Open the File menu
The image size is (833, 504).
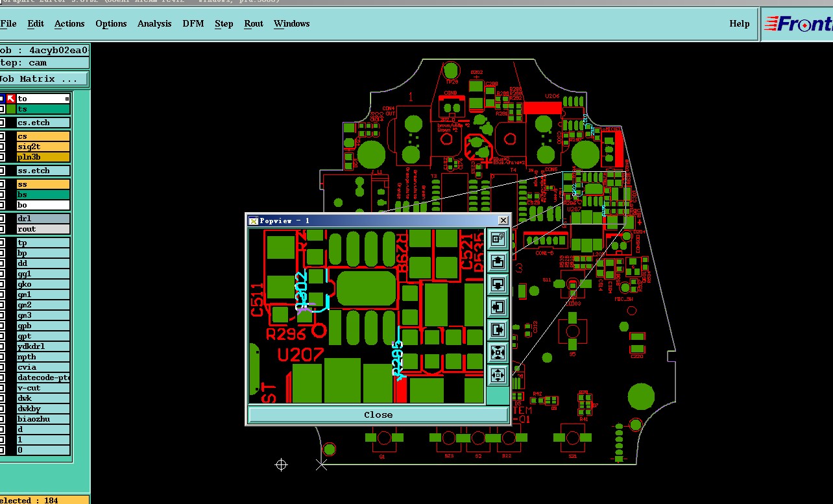click(8, 23)
